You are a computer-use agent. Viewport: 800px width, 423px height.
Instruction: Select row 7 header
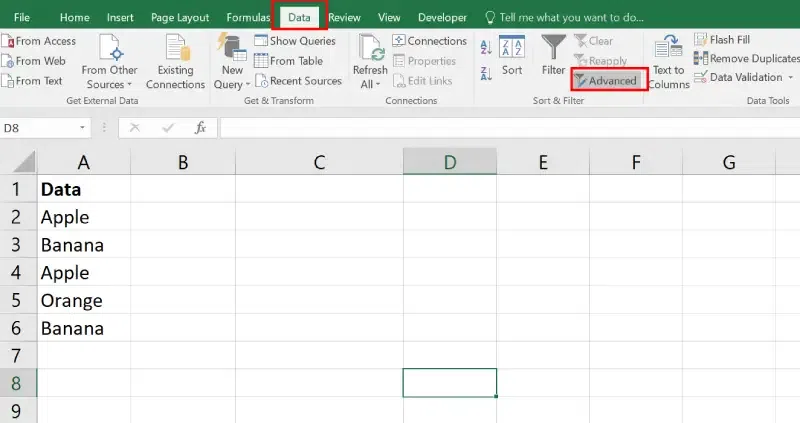pyautogui.click(x=18, y=355)
